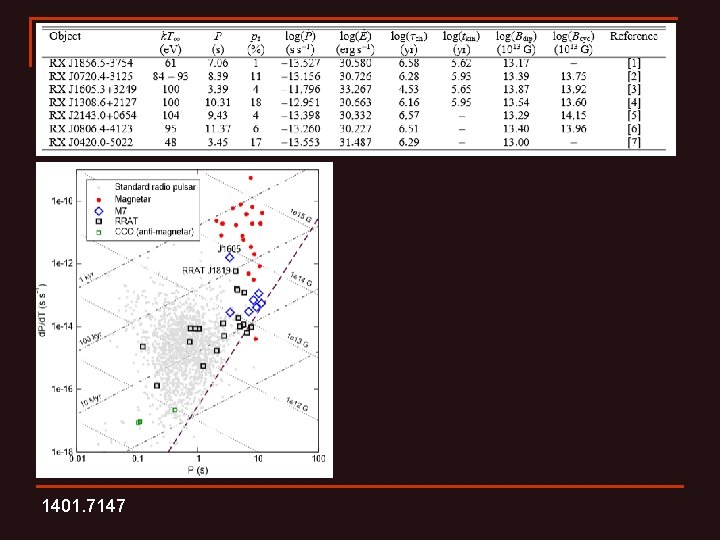Click the blue diamond M7 legend marker
Image resolution: width=720 pixels, height=540 pixels.
[99, 211]
